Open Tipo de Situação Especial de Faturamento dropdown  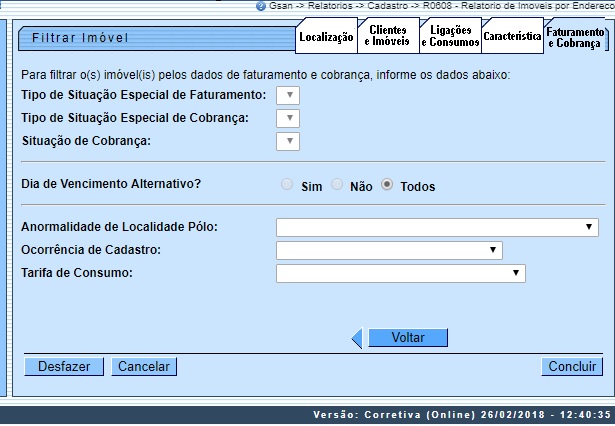(288, 96)
